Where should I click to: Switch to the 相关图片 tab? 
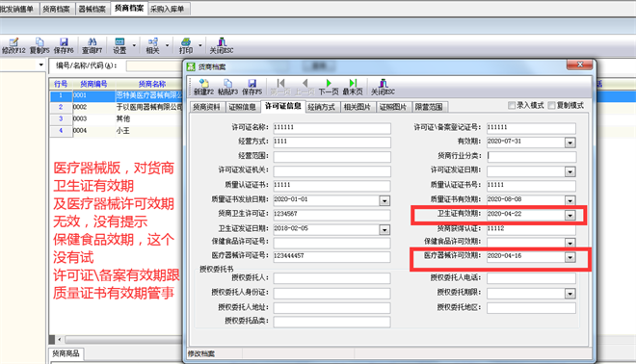pyautogui.click(x=358, y=107)
